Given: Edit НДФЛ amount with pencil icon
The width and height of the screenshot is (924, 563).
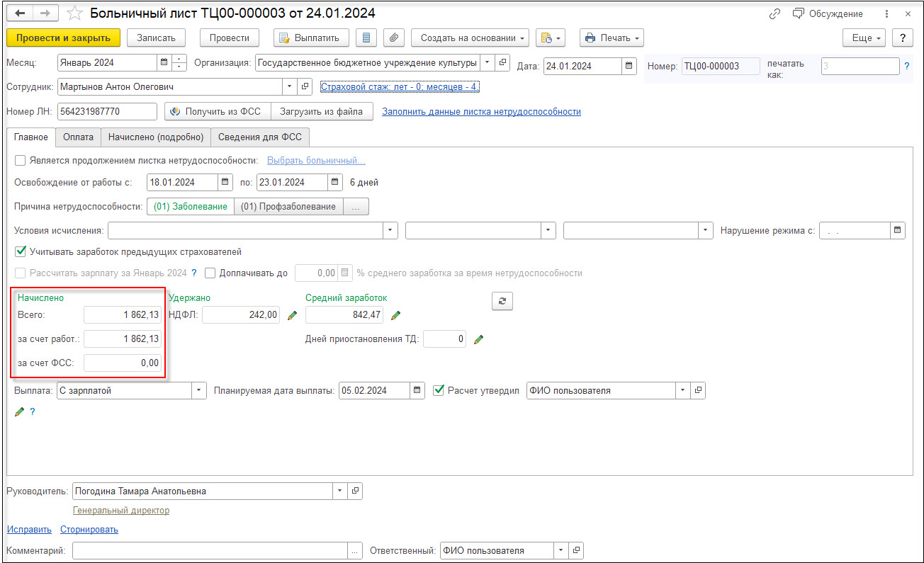Looking at the screenshot, I should pyautogui.click(x=292, y=316).
